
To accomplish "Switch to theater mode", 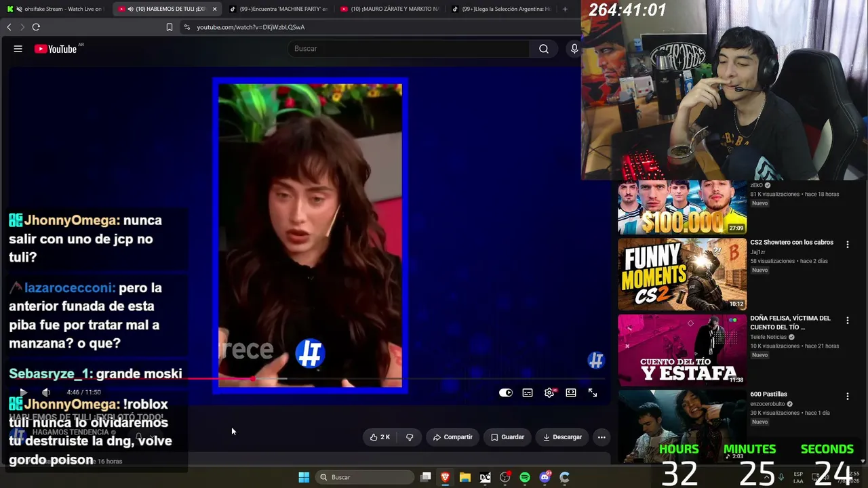I will pos(571,392).
